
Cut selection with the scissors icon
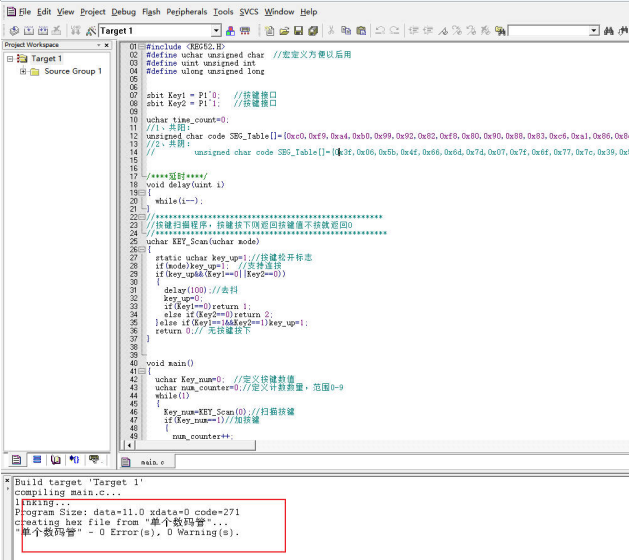333,31
